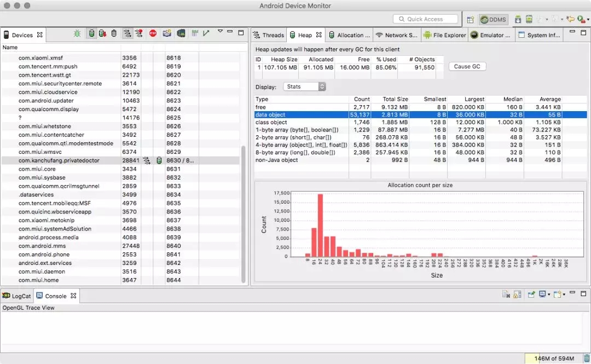The image size is (591, 364).
Task: Select the free heap row
Action: (421, 107)
